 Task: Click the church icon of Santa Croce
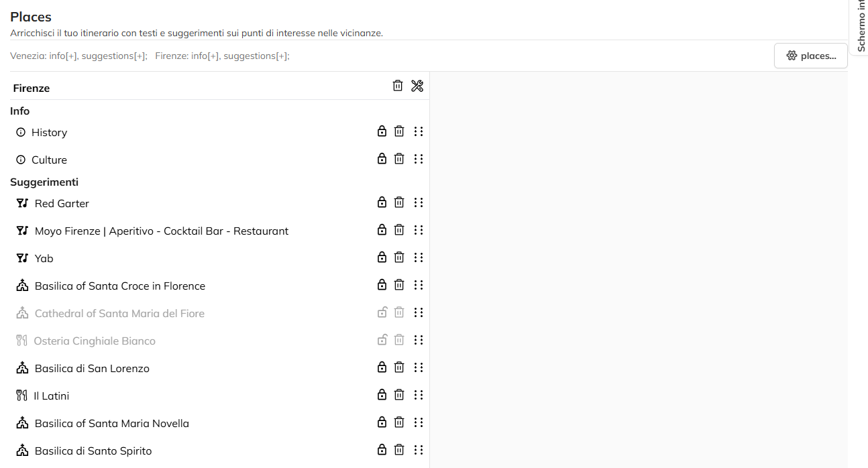tap(23, 286)
